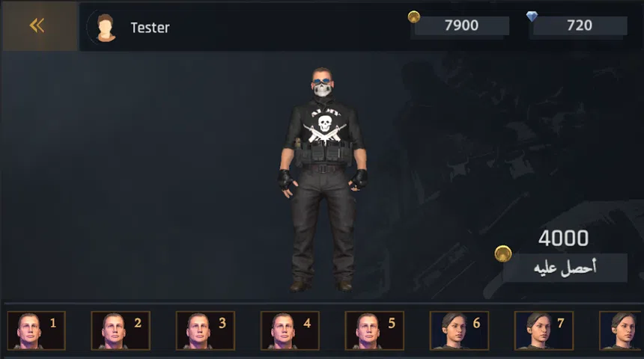Go back with the double-chevron arrow
Screen dimensions: 644x359
tap(37, 25)
